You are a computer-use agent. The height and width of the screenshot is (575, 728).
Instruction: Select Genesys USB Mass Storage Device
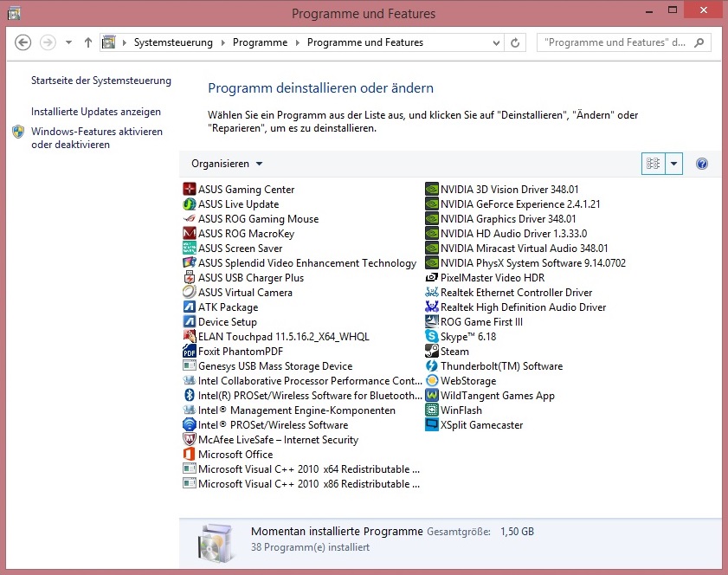(x=267, y=366)
